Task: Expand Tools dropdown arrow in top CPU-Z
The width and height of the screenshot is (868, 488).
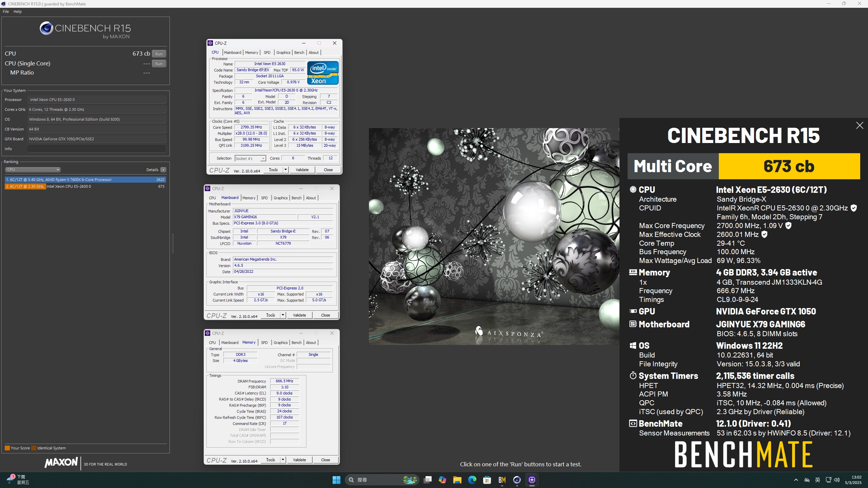Action: (x=285, y=170)
